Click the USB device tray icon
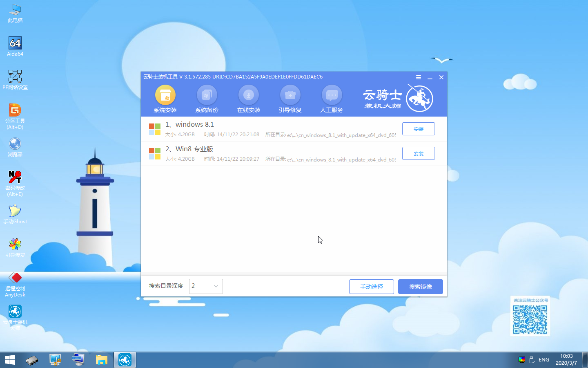Image resolution: width=588 pixels, height=368 pixels. (532, 360)
